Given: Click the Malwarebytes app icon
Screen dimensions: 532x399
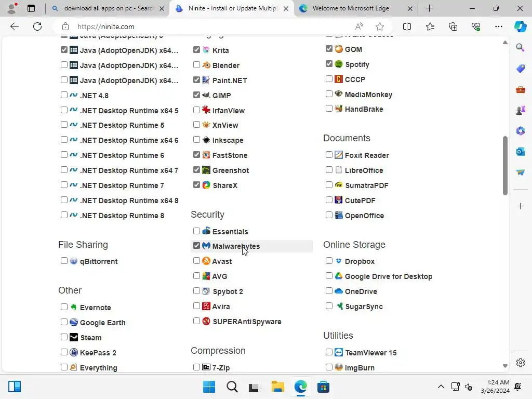Looking at the screenshot, I should pos(206,246).
